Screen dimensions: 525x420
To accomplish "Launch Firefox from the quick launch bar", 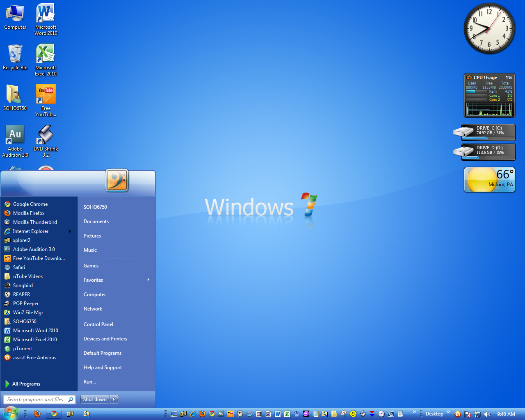I will 37,413.
